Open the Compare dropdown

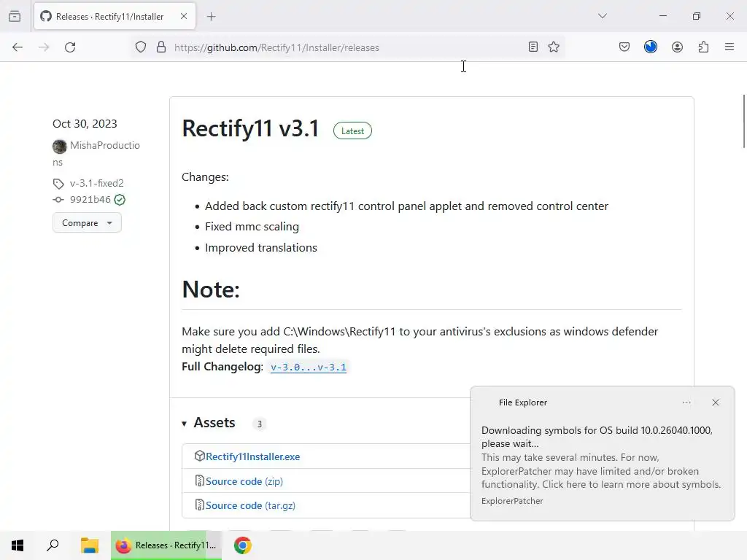pyautogui.click(x=87, y=223)
